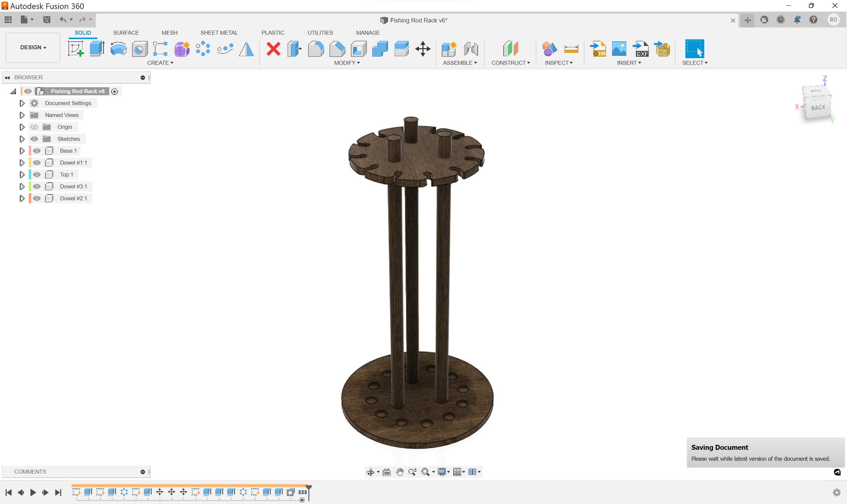Select the Fillet tool under Modify
This screenshot has width=847, height=504.
click(315, 49)
